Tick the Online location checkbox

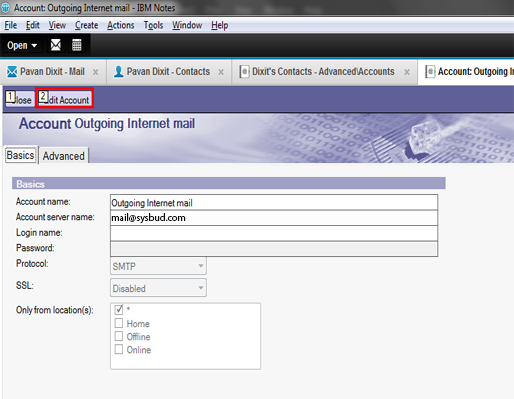(119, 349)
